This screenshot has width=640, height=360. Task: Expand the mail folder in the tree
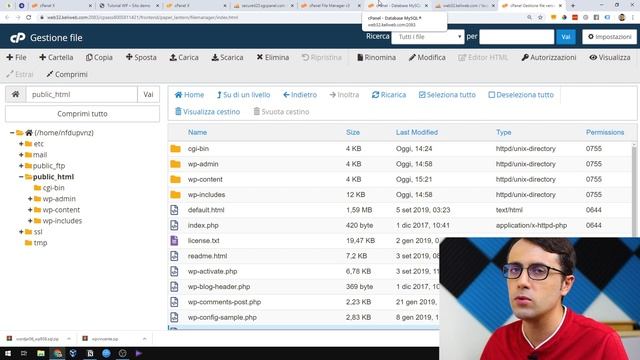pyautogui.click(x=21, y=155)
